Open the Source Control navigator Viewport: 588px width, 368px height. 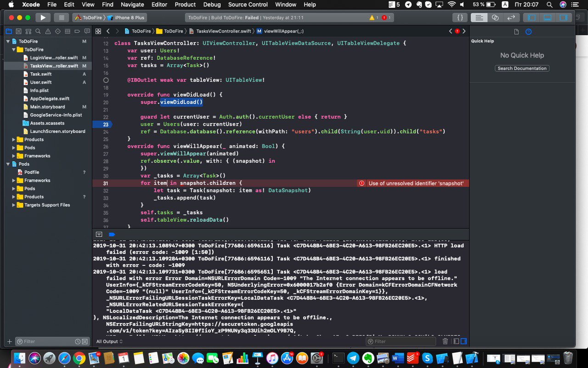18,31
